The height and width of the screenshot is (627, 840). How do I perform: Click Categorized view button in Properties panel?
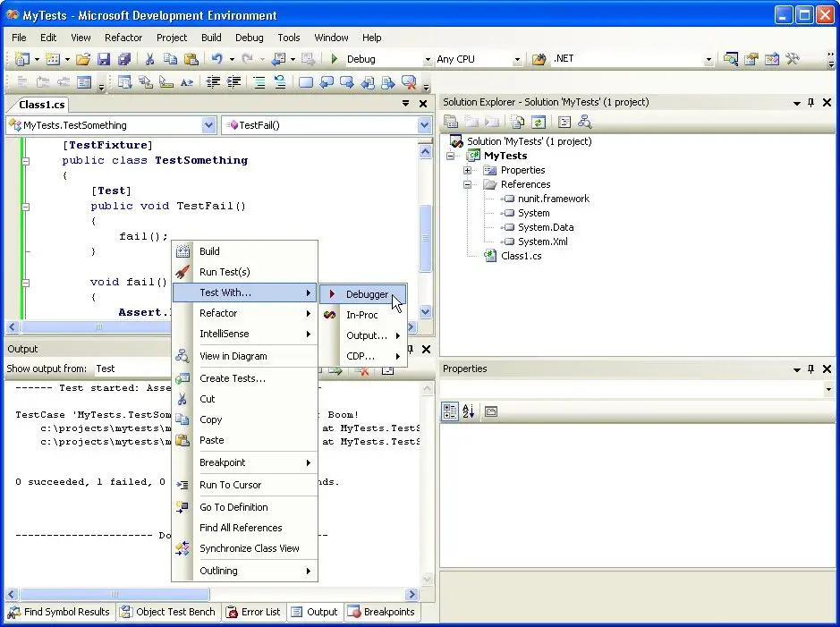[x=450, y=411]
